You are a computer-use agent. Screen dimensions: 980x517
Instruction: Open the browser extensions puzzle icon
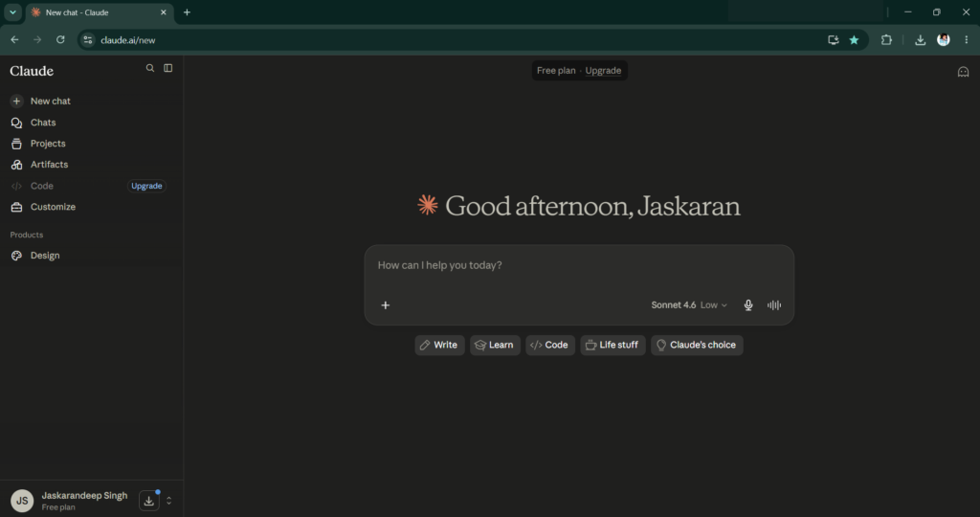[x=886, y=40]
